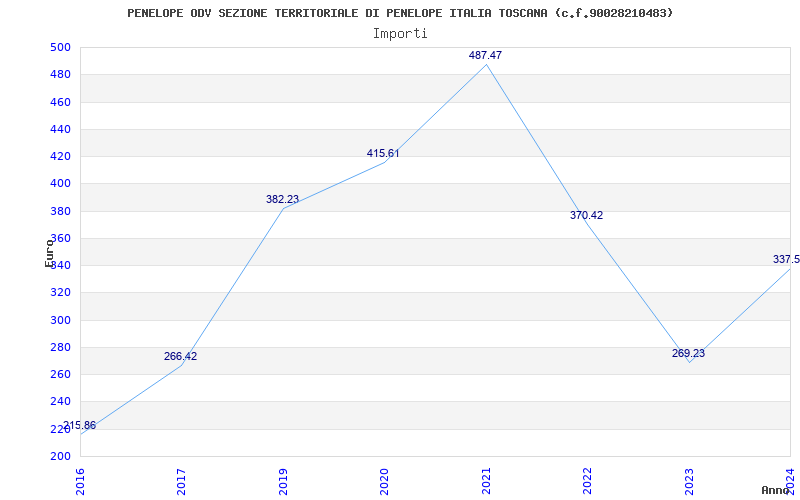Image resolution: width=800 pixels, height=500 pixels.
Task: Click the 487.47 peak data label
Action: coord(485,55)
